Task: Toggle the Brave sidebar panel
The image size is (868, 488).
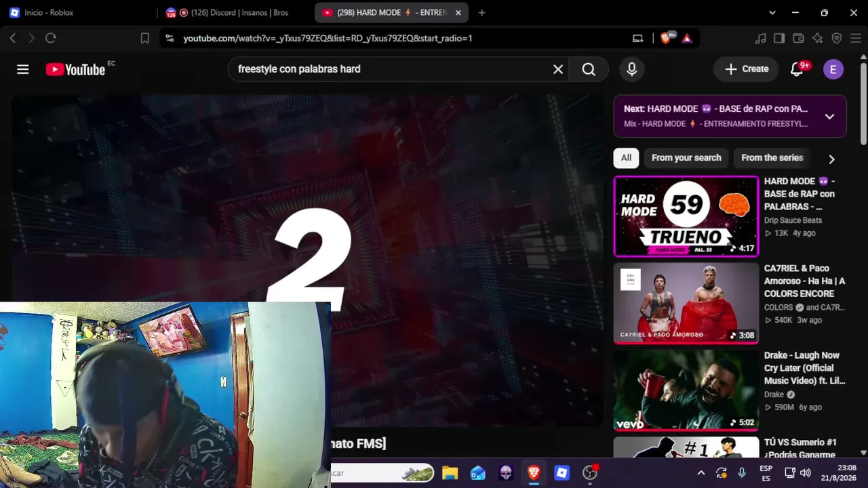Action: coord(779,39)
